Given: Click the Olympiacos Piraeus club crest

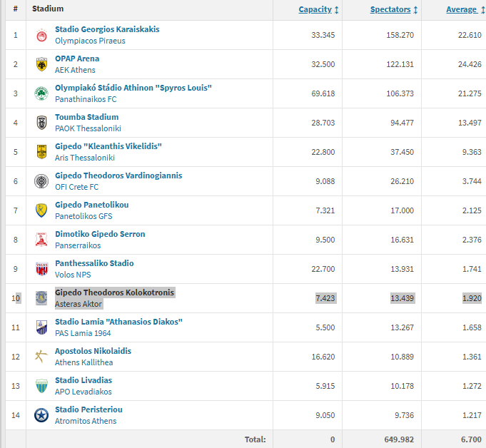Looking at the screenshot, I should pos(41,35).
